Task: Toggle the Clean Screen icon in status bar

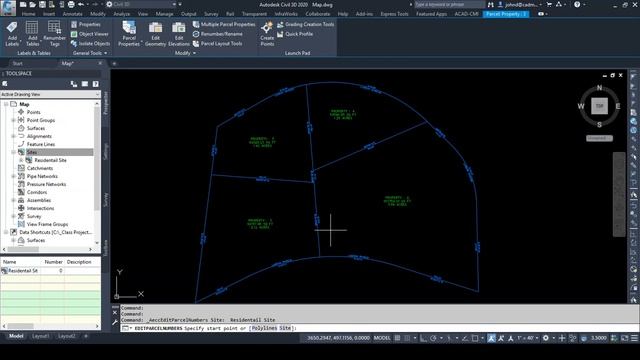Action: pyautogui.click(x=624, y=338)
